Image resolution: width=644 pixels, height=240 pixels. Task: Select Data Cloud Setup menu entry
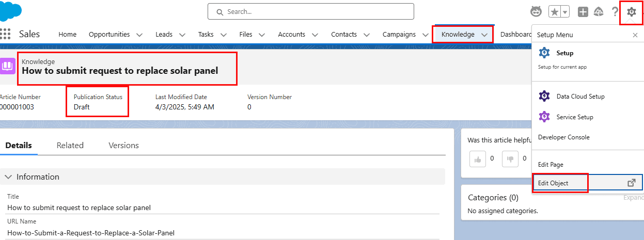click(x=580, y=97)
